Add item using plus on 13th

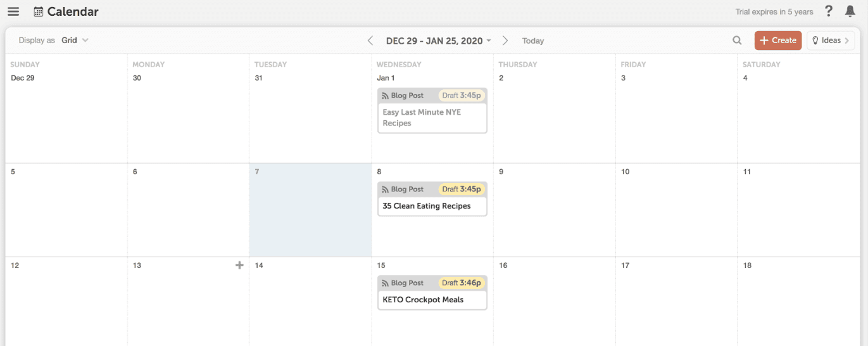pyautogui.click(x=239, y=266)
